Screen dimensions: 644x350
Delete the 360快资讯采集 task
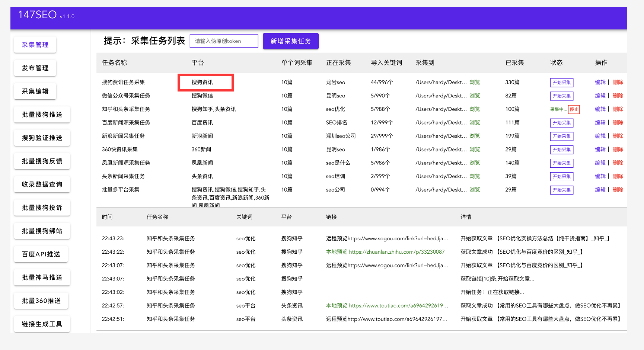click(x=618, y=149)
